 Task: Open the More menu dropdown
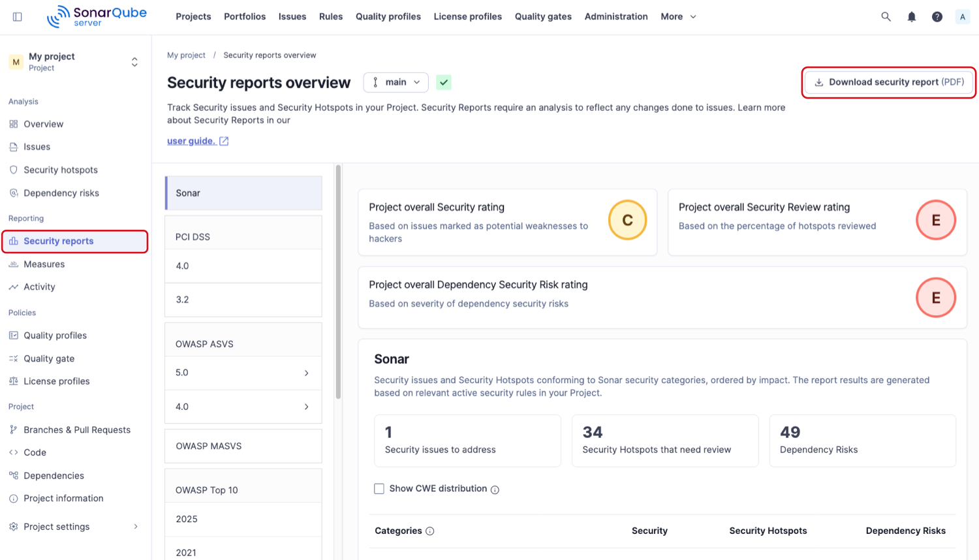[x=678, y=17]
